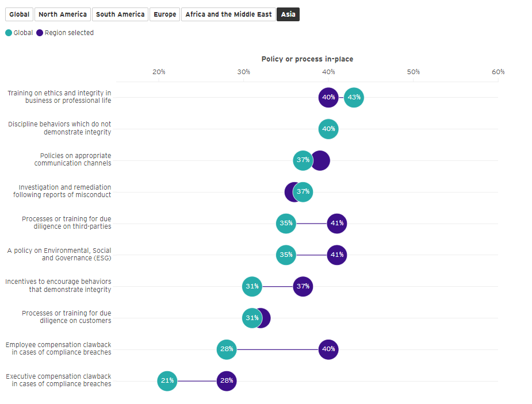Viewport: 532px width, 404px height.
Task: Switch to the Global region tab
Action: click(x=19, y=14)
